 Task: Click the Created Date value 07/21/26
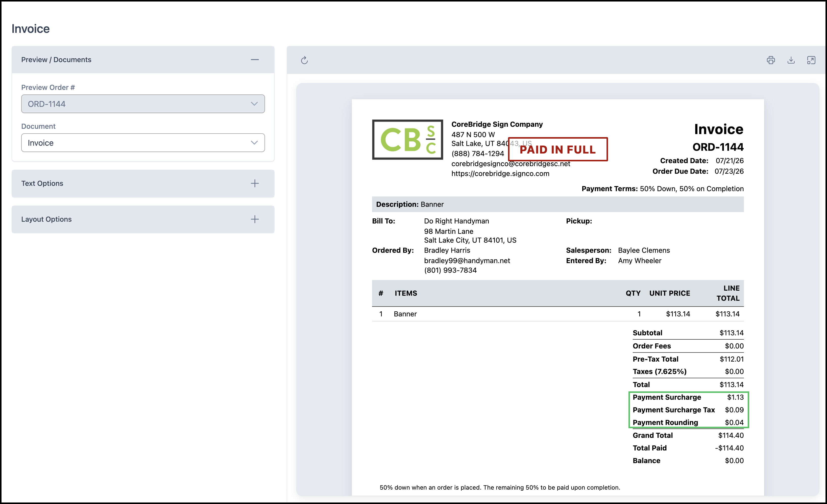pyautogui.click(x=730, y=161)
